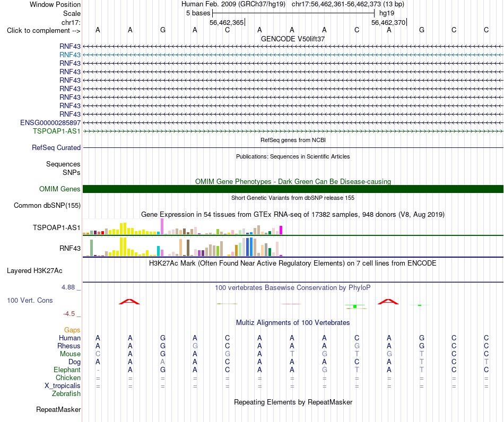Select the Elephant species row label
Image resolution: width=504 pixels, height=422 pixels.
pyautogui.click(x=67, y=370)
